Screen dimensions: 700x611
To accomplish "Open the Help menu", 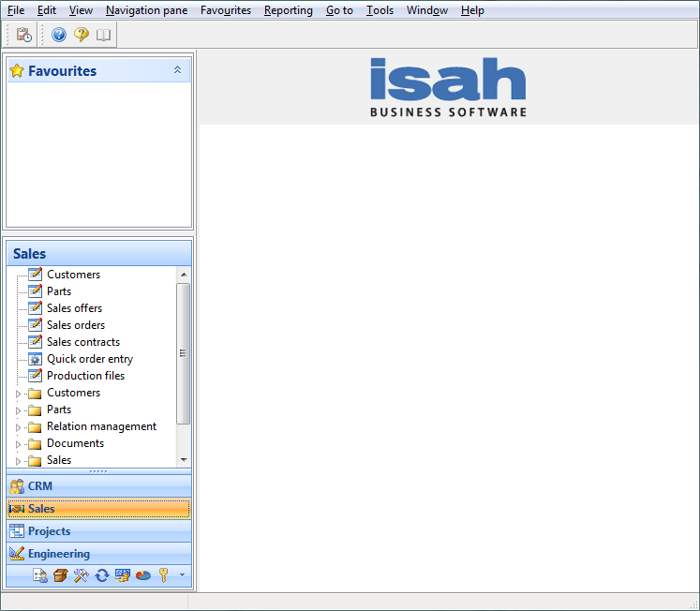I will [472, 9].
